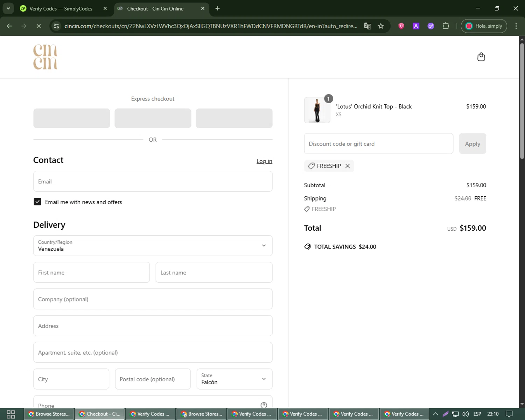
Task: Focus the Address field
Action: 153,326
